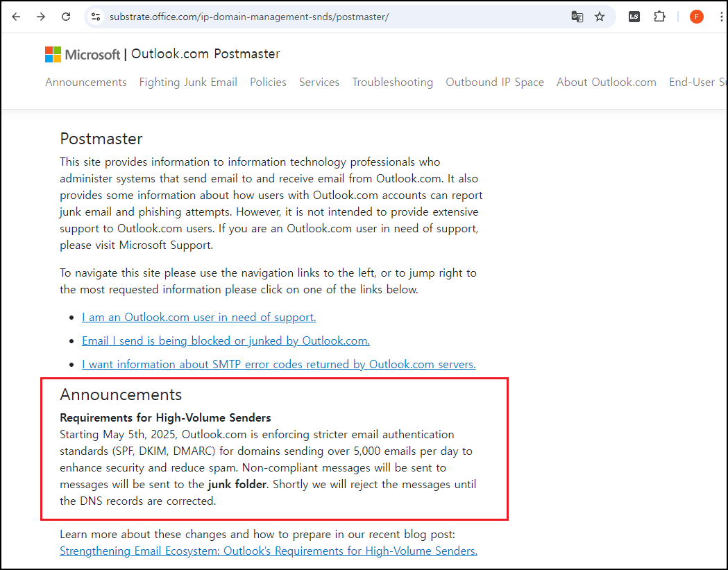Screen dimensions: 728x570
Task: Bookmark this page with the star icon
Action: tap(600, 17)
